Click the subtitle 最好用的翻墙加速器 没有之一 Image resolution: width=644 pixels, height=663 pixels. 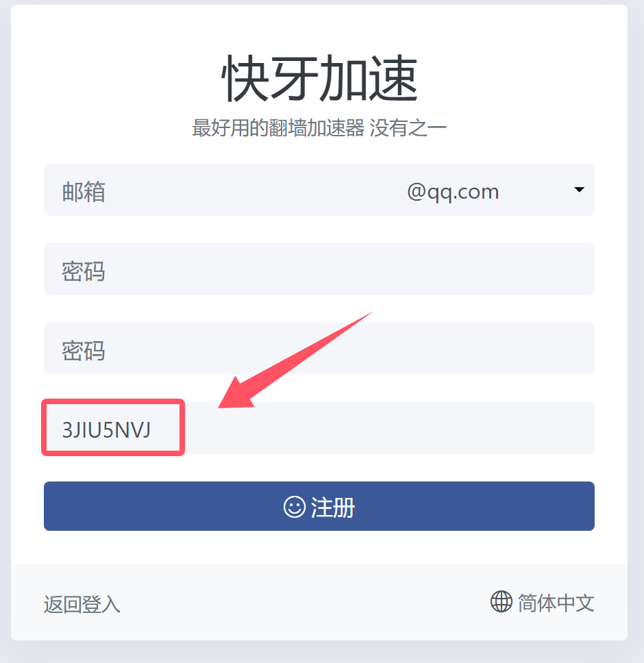319,127
